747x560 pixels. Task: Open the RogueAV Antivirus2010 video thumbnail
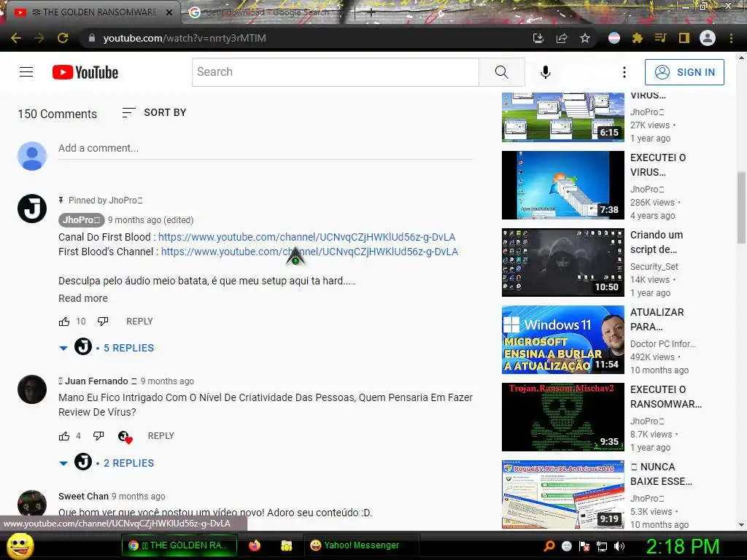pyautogui.click(x=562, y=494)
